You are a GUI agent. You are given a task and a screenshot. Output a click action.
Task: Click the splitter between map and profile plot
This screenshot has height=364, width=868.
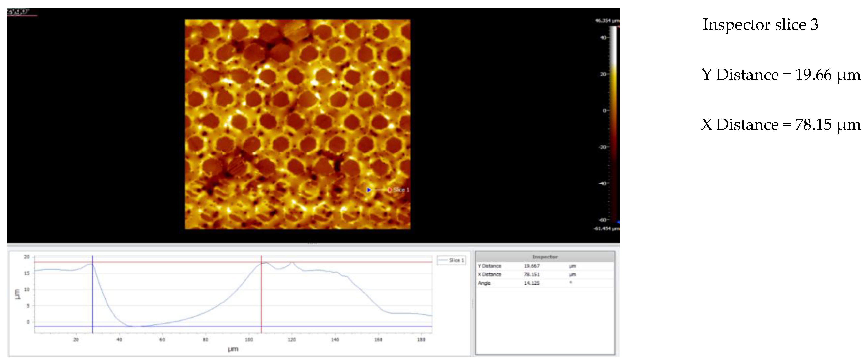pos(313,243)
